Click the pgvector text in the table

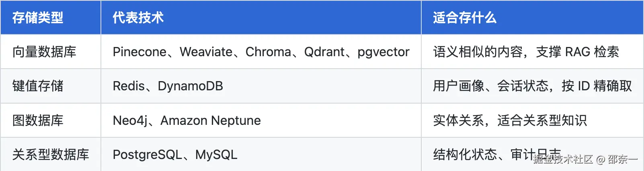[x=384, y=53]
